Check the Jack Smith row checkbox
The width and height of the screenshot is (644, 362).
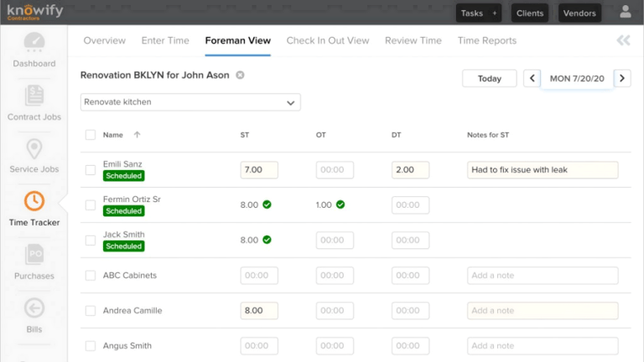pos(91,240)
